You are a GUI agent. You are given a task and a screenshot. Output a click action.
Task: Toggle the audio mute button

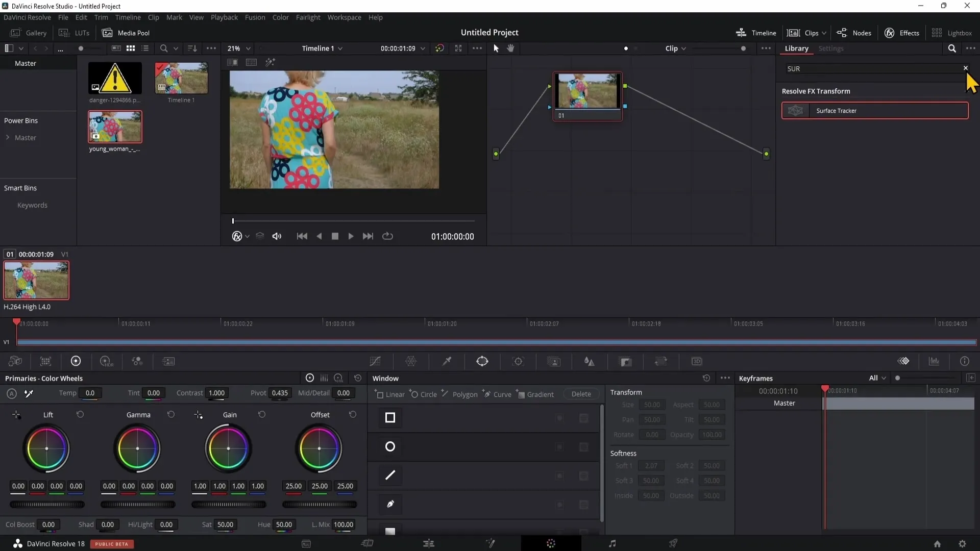click(277, 236)
